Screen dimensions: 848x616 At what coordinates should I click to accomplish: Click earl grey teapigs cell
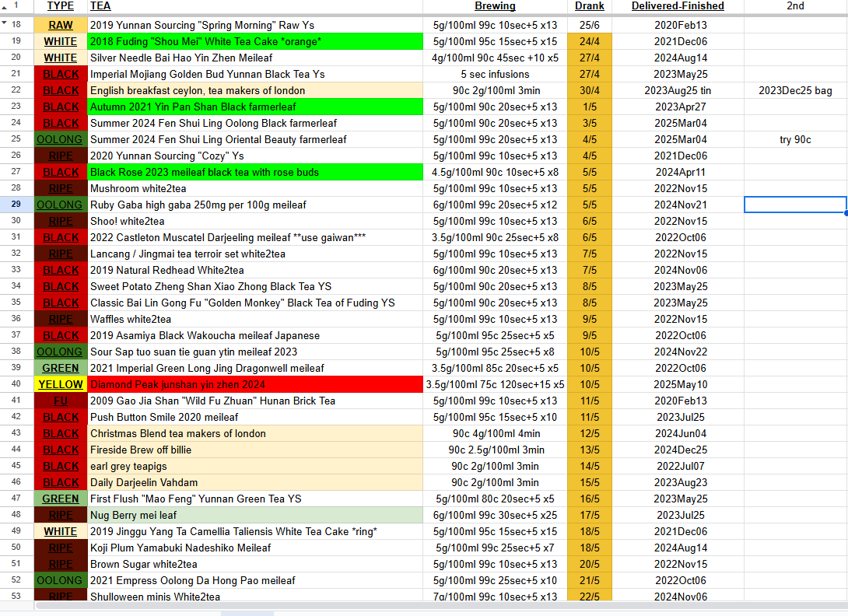click(x=255, y=466)
